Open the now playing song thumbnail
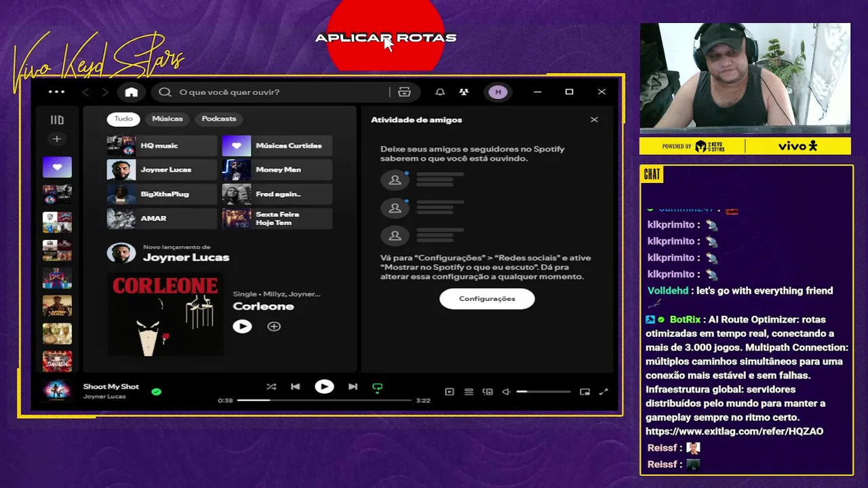This screenshot has width=868, height=488. click(57, 391)
